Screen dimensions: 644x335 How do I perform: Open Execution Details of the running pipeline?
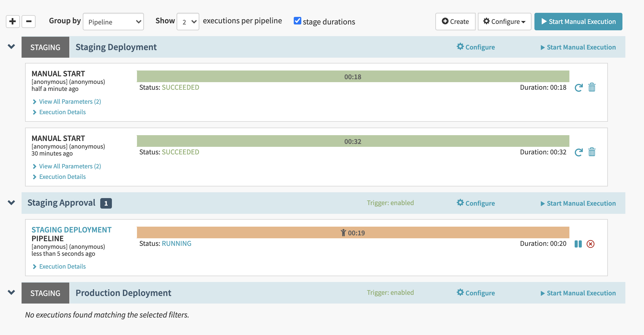[x=62, y=266]
